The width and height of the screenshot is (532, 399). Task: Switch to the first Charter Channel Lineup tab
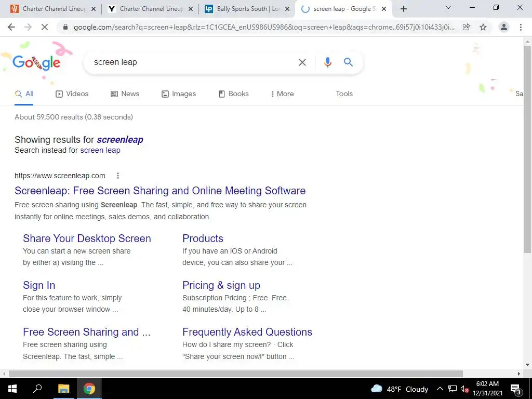pyautogui.click(x=52, y=9)
